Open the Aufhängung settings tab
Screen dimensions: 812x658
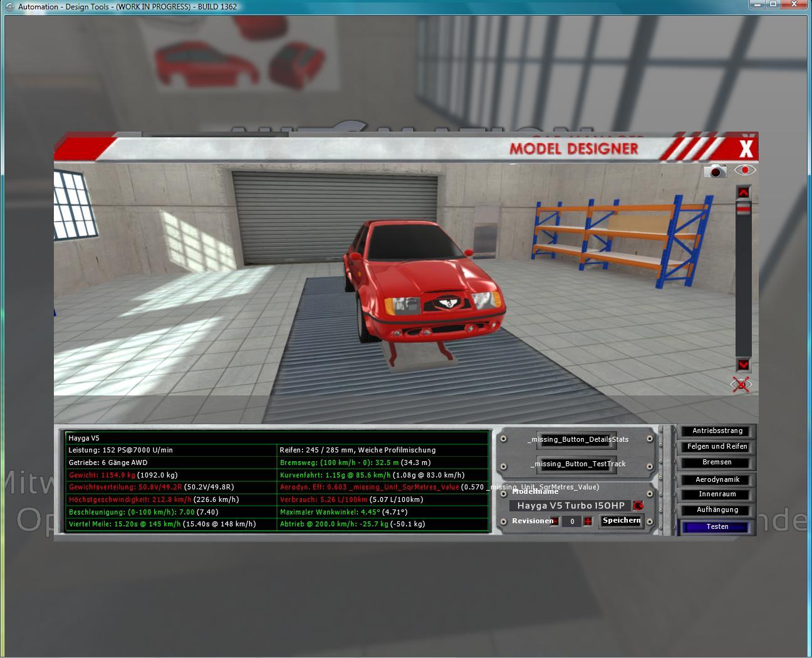click(x=717, y=510)
